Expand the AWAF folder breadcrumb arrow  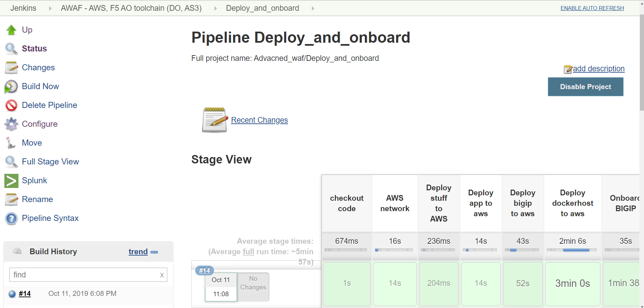click(215, 8)
